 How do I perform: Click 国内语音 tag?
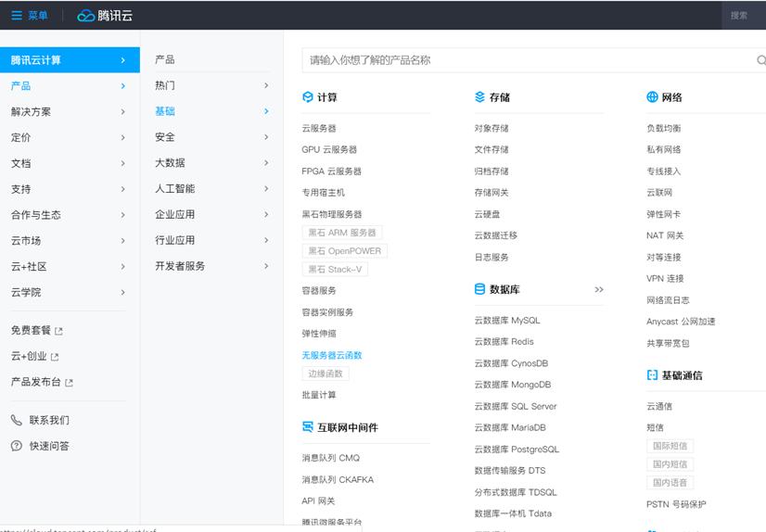click(670, 483)
